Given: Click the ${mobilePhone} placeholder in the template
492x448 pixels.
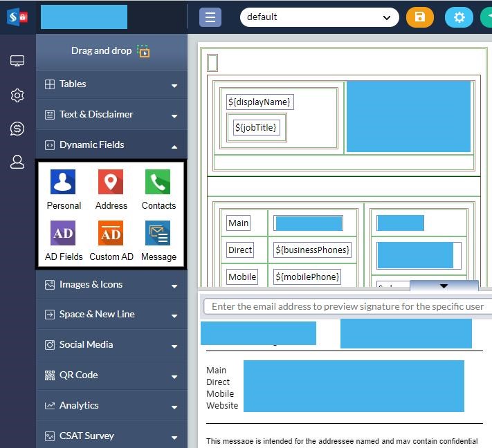Looking at the screenshot, I should 307,277.
